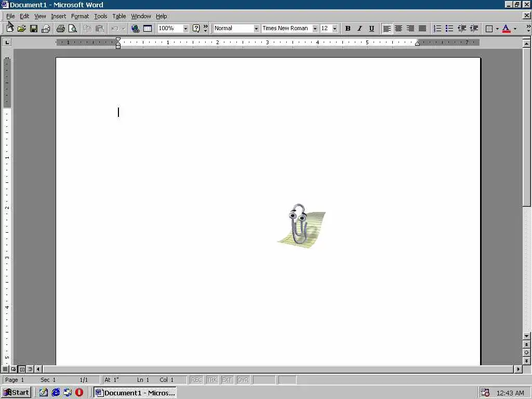The image size is (532, 399).
Task: Click Document1 taskbar button
Action: coord(135,393)
